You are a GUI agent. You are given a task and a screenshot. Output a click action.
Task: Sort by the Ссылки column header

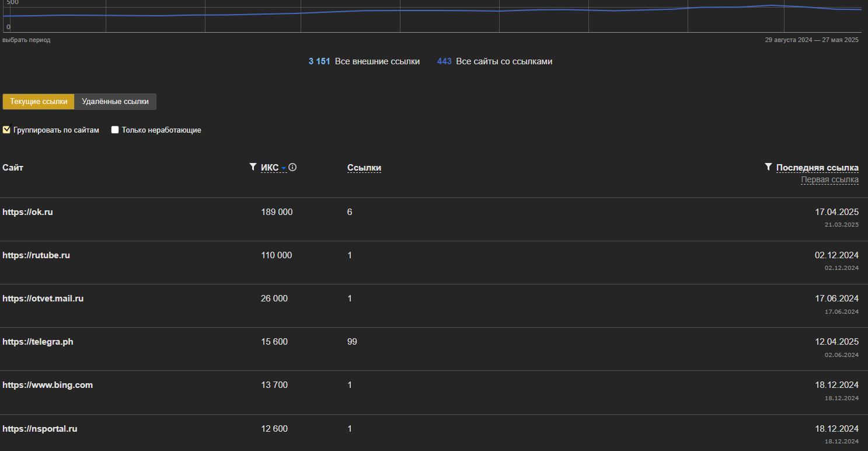click(x=364, y=168)
